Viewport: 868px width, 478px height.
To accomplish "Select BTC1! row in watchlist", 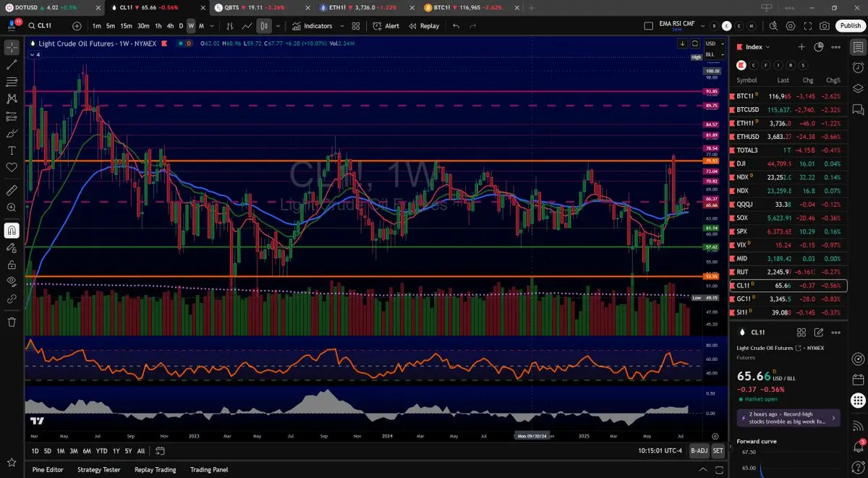I will [788, 95].
